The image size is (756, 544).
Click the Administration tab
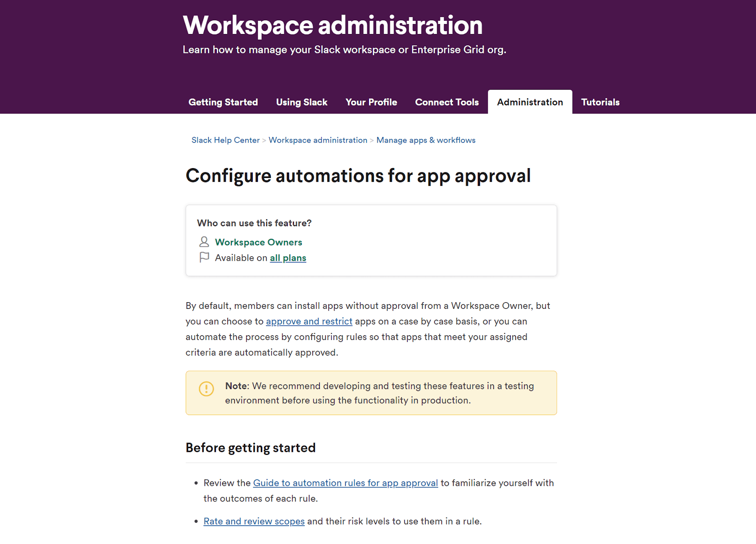tap(530, 102)
